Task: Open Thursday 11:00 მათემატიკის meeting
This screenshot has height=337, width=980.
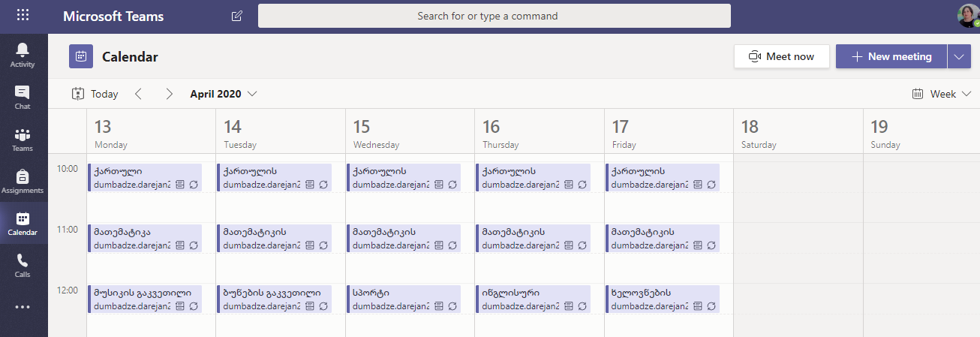Action: coord(533,238)
